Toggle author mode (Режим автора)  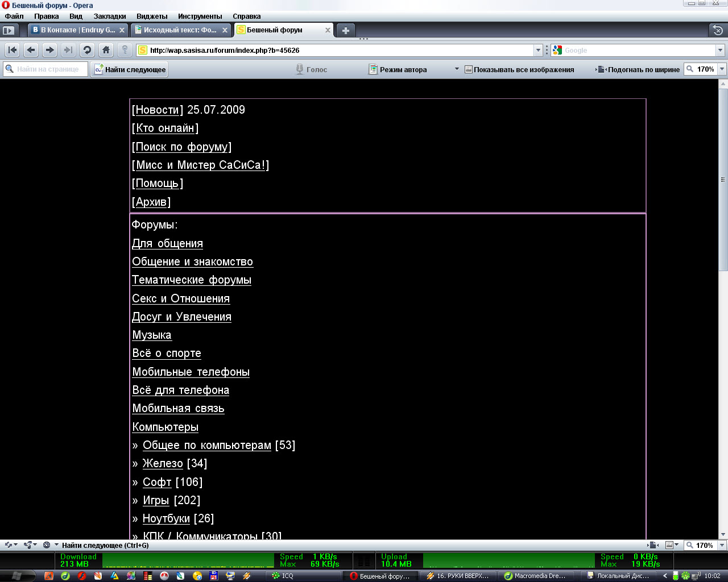click(398, 69)
